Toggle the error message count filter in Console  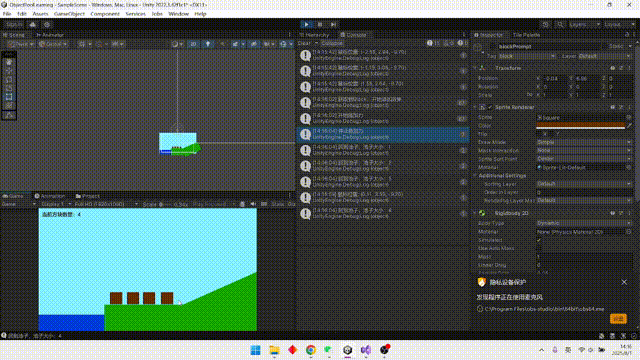[x=462, y=43]
